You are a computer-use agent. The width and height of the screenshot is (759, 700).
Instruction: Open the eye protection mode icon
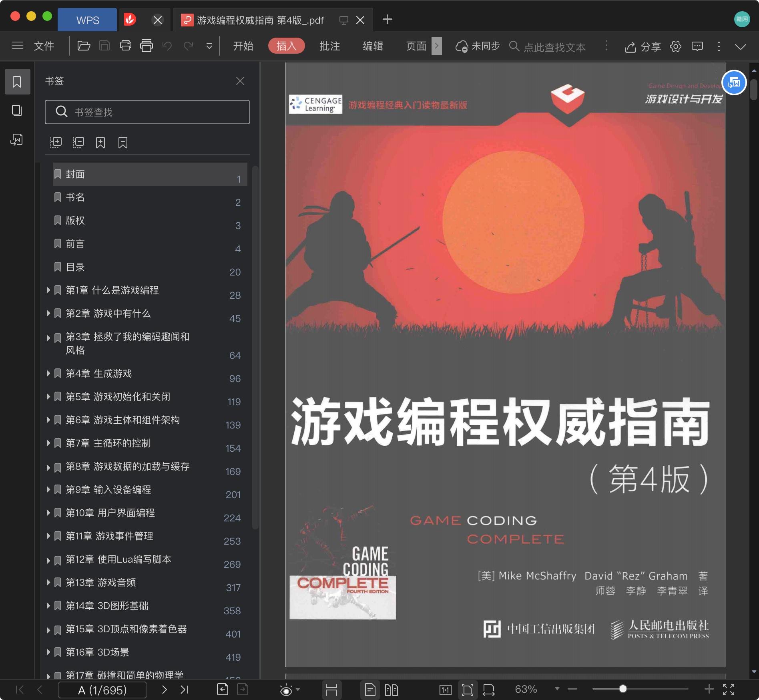click(286, 690)
